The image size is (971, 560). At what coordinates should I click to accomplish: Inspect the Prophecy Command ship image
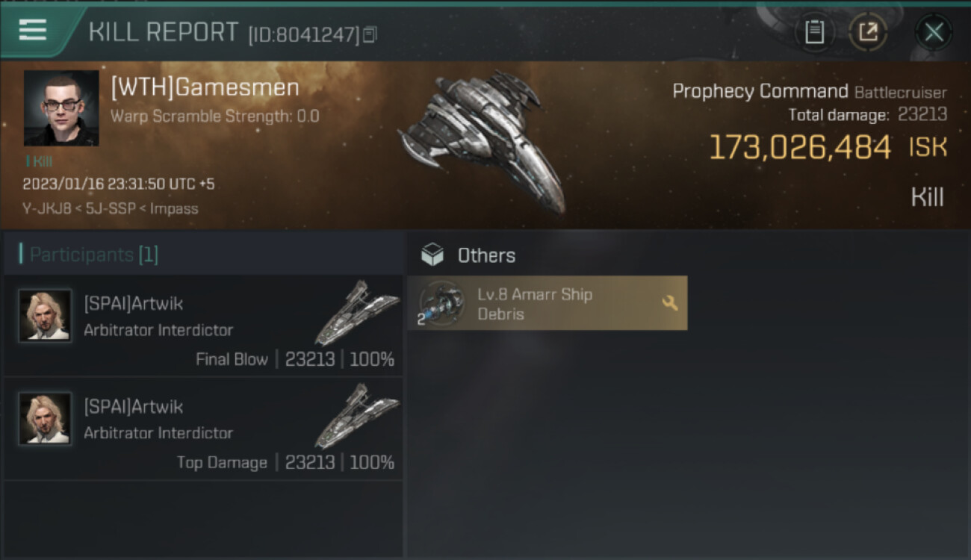[x=482, y=140]
